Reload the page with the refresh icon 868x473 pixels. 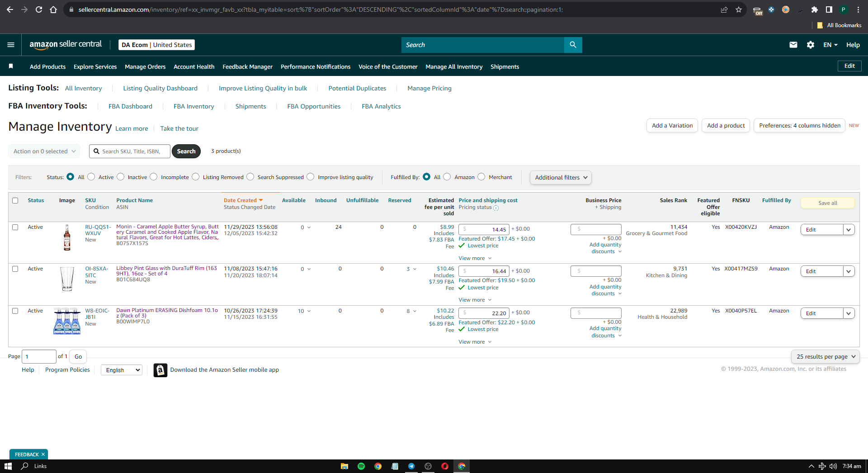tap(39, 9)
